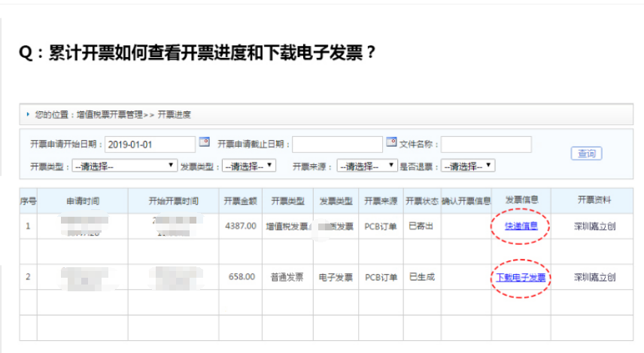The image size is (644, 353).
Task: Open the 开票来源 dropdown
Action: coord(366,166)
